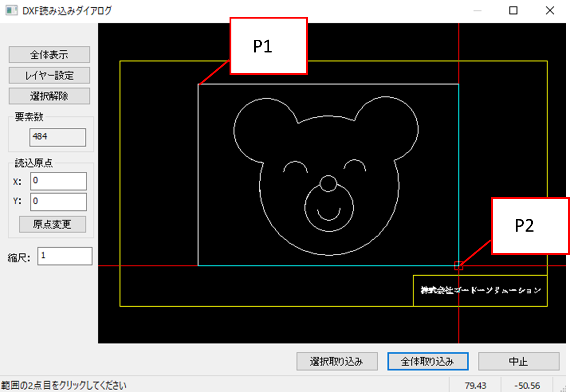Click the bear's nose circle in drawing
This screenshot has height=392, width=570.
(x=328, y=183)
